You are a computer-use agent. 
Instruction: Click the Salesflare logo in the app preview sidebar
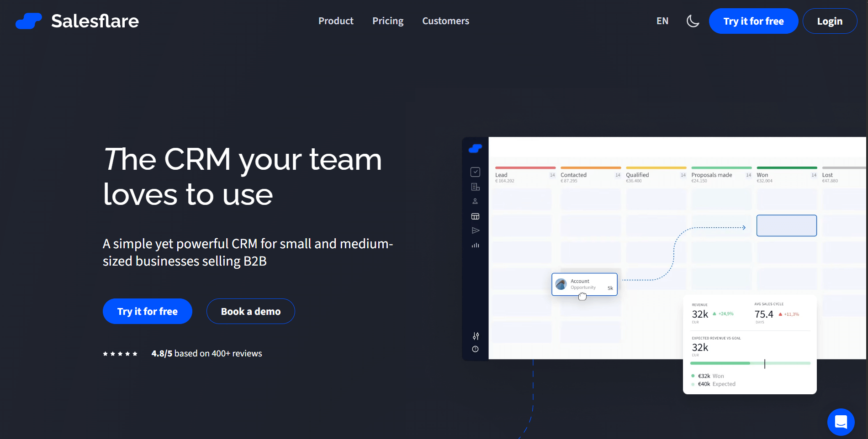[475, 148]
